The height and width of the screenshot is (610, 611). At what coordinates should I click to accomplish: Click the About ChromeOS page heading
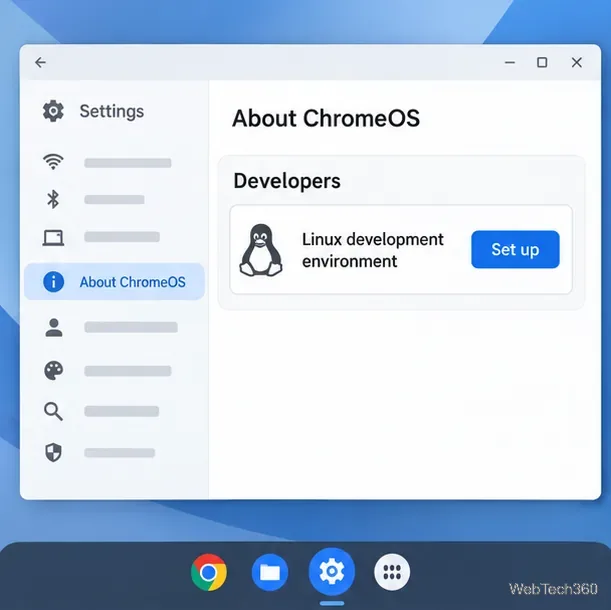pyautogui.click(x=326, y=118)
